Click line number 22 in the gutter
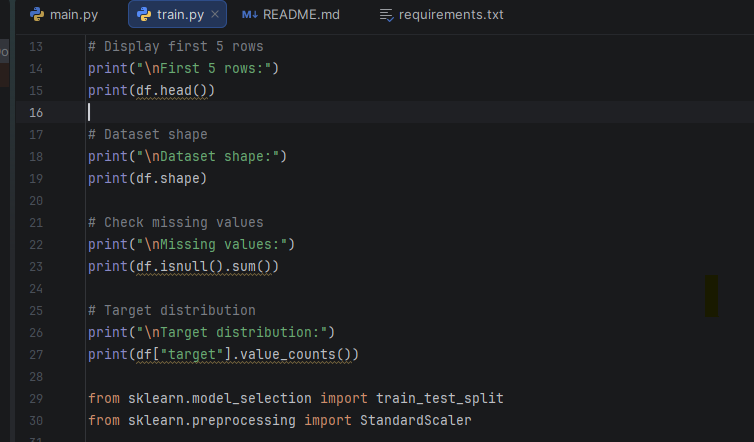This screenshot has height=442, width=754. coord(36,245)
